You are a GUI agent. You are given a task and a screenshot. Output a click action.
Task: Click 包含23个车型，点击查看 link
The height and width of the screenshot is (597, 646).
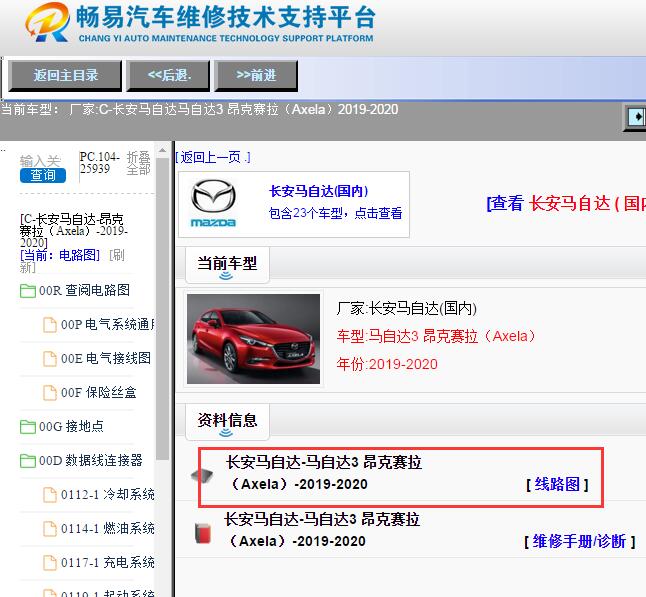point(335,213)
